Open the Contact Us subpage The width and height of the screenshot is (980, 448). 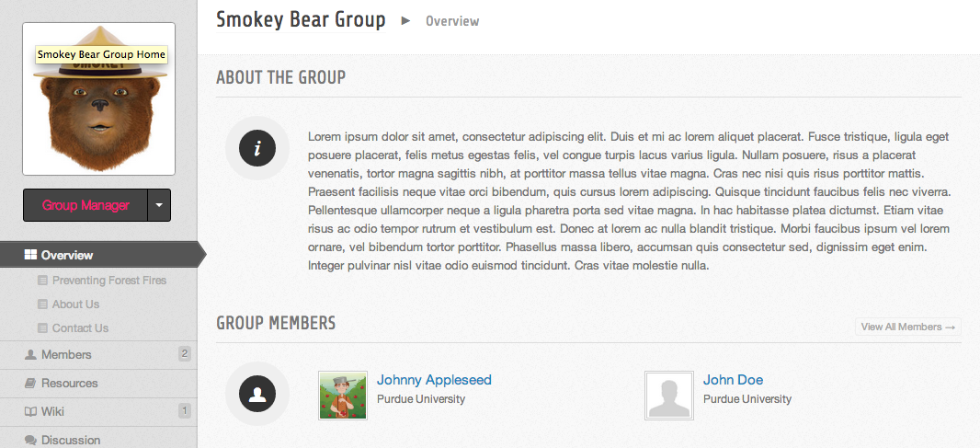pos(80,328)
